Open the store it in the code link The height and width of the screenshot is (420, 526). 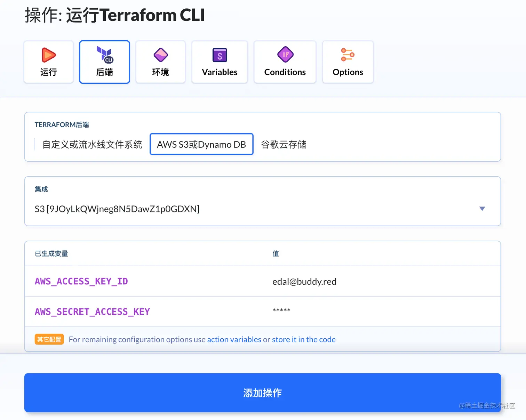[304, 339]
